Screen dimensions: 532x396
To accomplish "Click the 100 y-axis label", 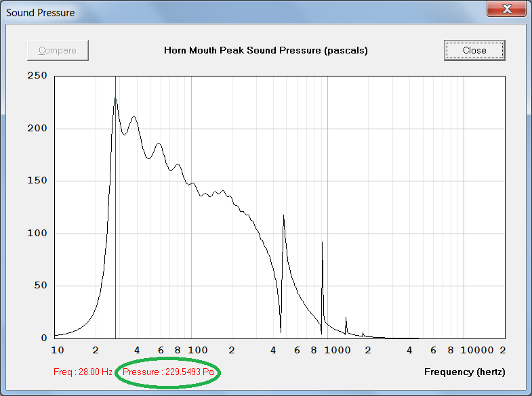I will click(x=37, y=234).
